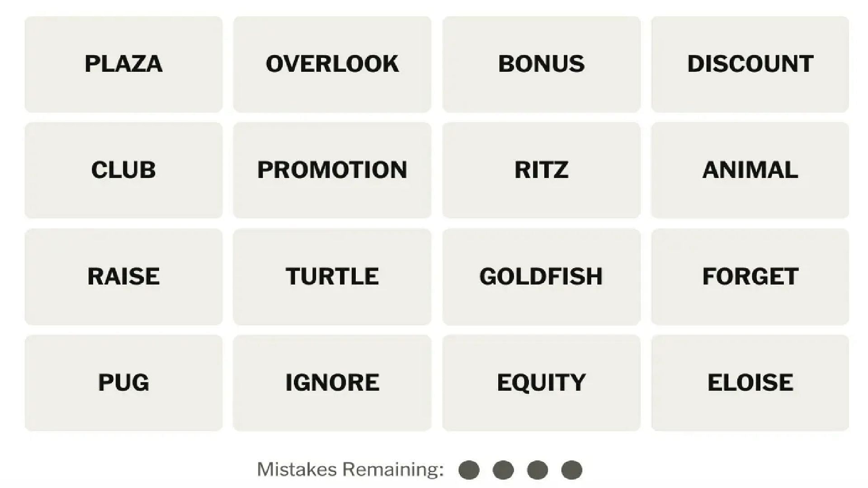This screenshot has width=868, height=488.
Task: Select the TURTLE tile
Action: tap(331, 276)
